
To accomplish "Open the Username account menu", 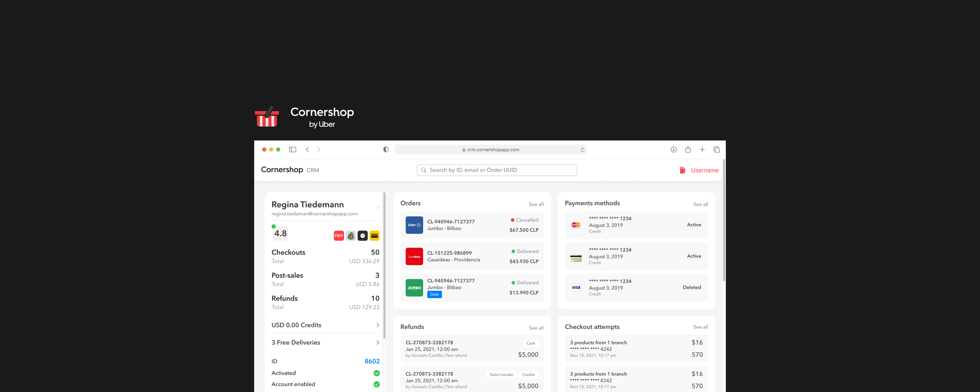I will tap(704, 170).
